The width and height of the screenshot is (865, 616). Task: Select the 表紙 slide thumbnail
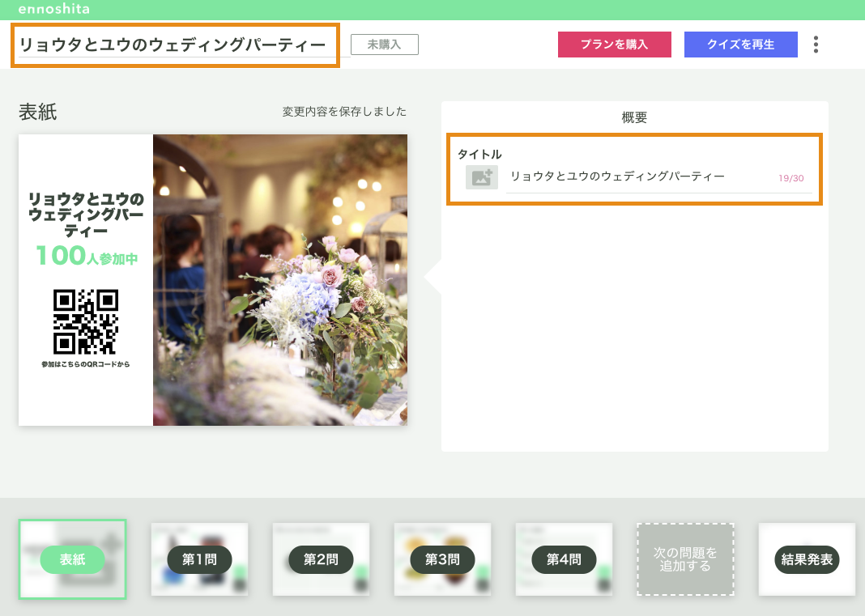(x=72, y=559)
